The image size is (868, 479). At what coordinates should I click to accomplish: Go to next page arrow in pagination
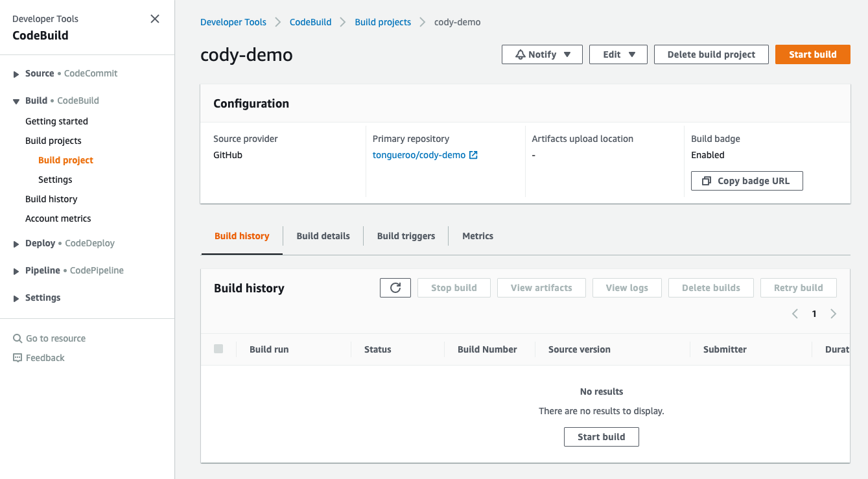(834, 314)
